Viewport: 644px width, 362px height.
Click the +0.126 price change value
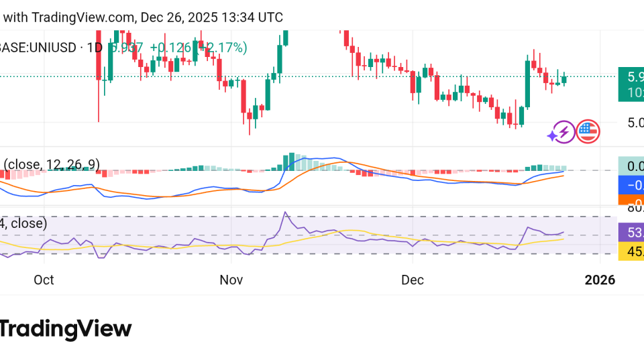(x=170, y=48)
